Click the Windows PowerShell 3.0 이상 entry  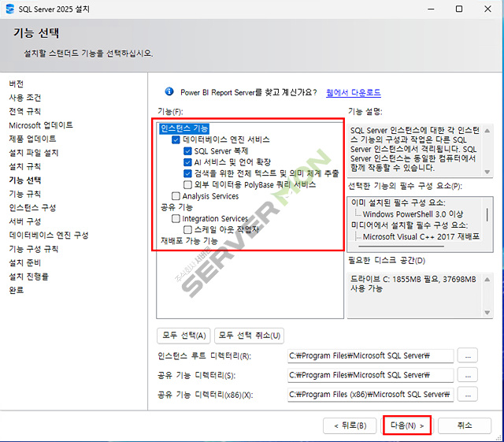pos(413,214)
